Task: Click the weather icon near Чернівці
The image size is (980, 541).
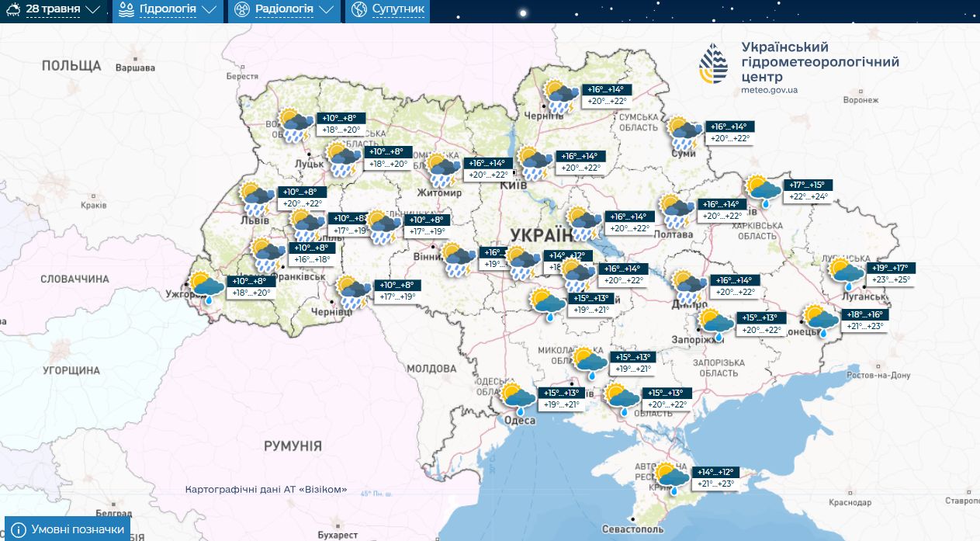Action: 352,293
